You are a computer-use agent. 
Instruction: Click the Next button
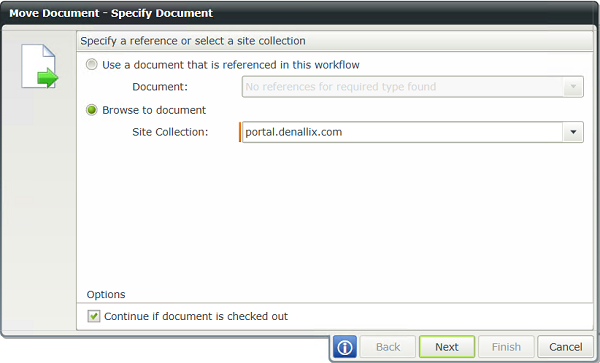(447, 347)
